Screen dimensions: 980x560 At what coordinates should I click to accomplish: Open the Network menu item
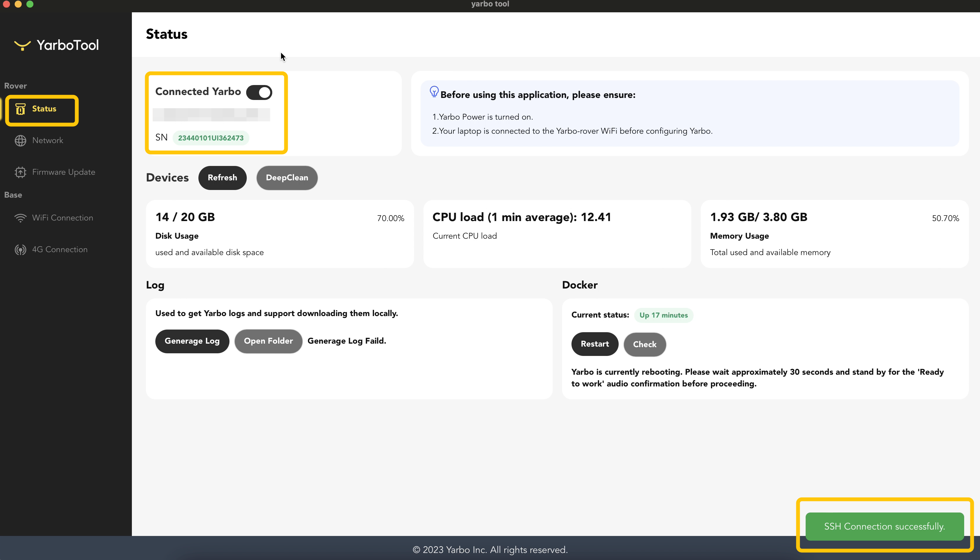coord(48,141)
